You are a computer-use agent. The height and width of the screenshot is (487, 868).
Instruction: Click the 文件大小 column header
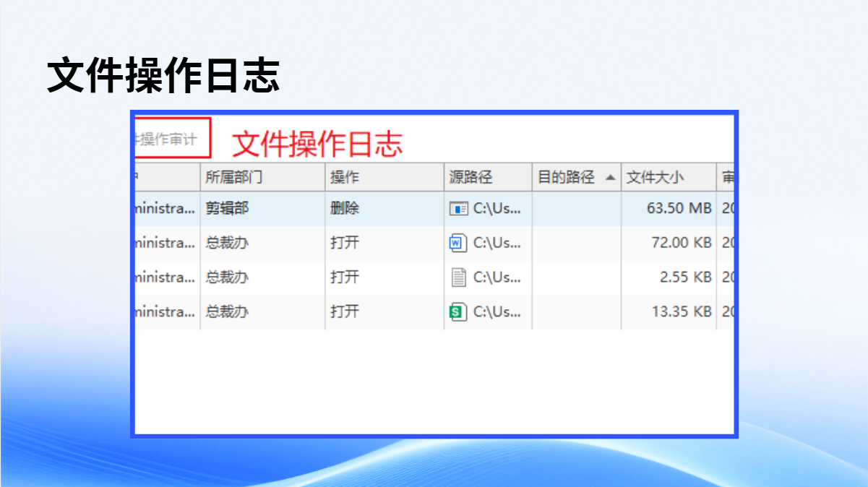click(x=655, y=178)
